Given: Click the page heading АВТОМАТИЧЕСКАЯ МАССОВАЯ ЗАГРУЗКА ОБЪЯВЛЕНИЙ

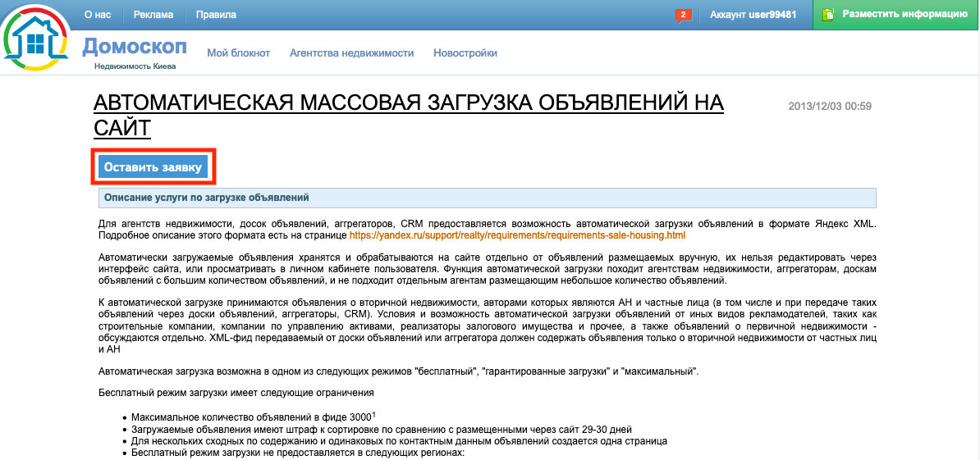Looking at the screenshot, I should (408, 114).
